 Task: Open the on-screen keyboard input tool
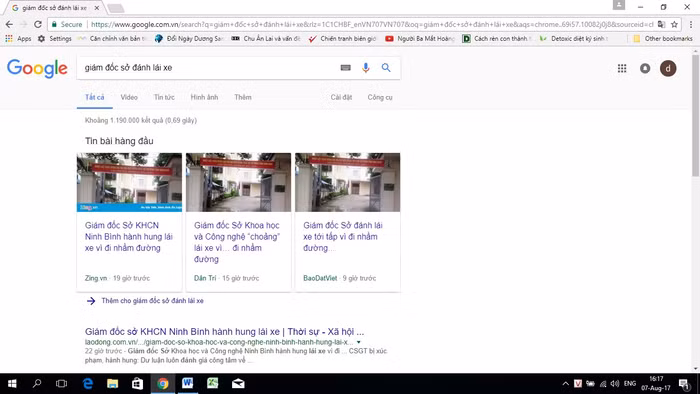[346, 68]
